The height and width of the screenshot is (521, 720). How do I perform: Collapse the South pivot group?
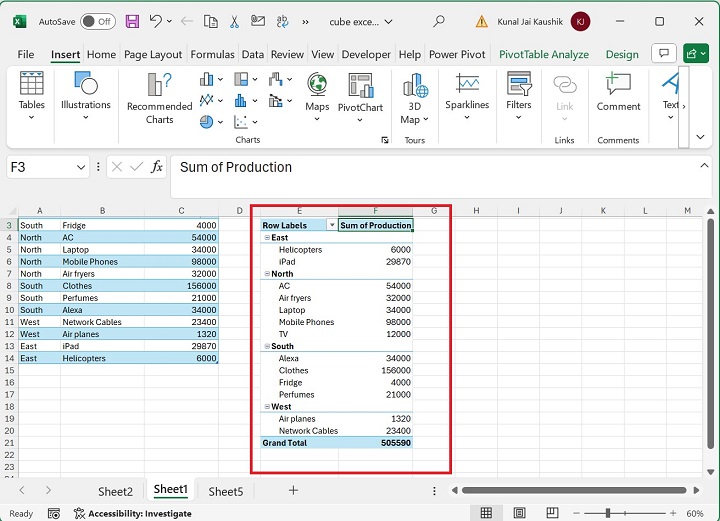266,346
